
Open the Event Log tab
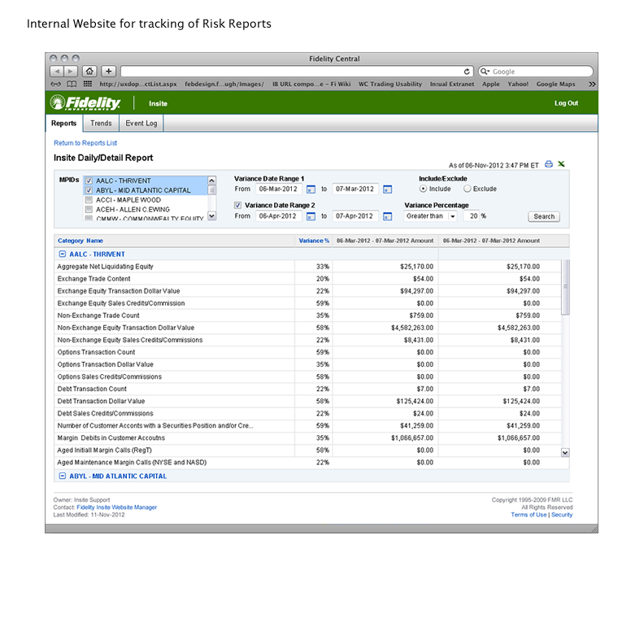pyautogui.click(x=141, y=124)
